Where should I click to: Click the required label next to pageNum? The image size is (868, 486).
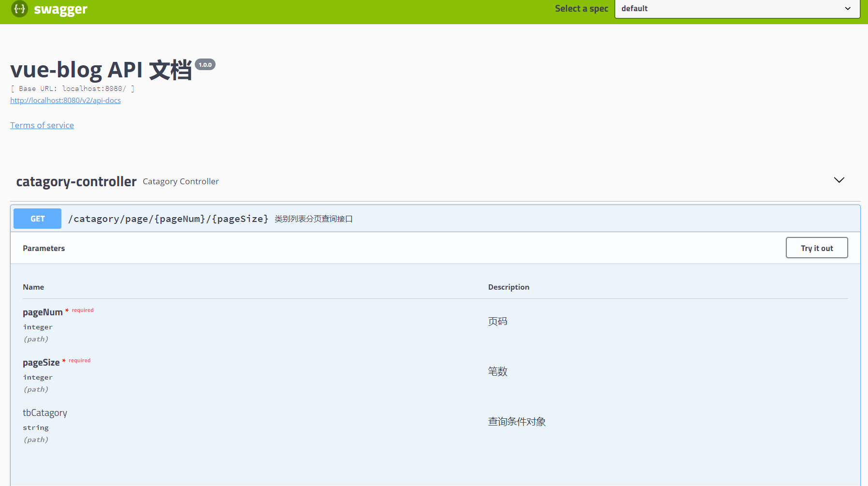pyautogui.click(x=83, y=310)
